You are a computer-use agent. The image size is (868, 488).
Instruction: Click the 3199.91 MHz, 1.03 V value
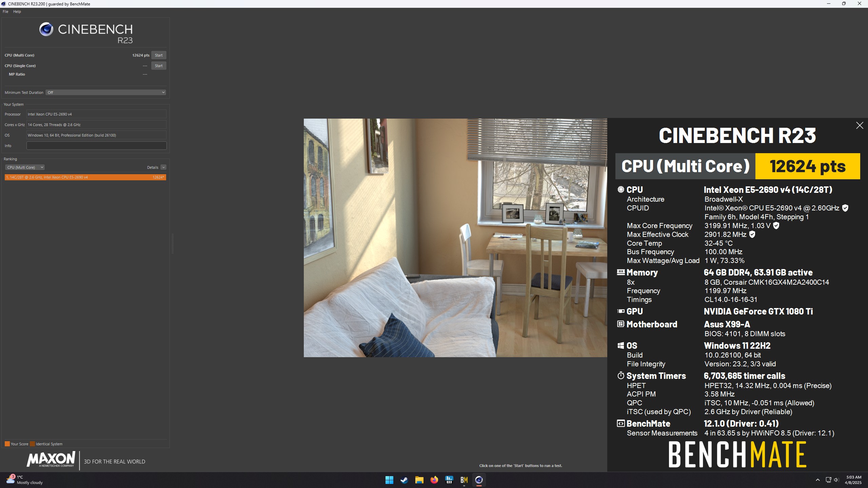(737, 226)
